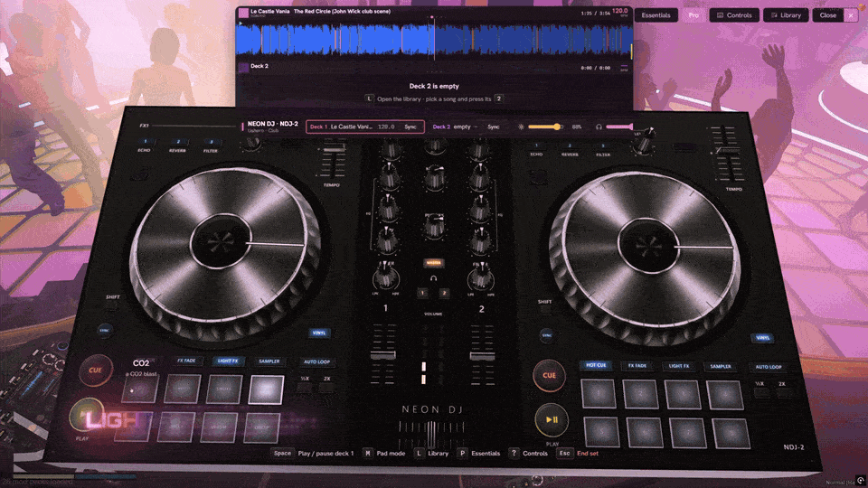This screenshot has height=488, width=868.
Task: Switch to the Essentials view tab
Action: [x=656, y=15]
